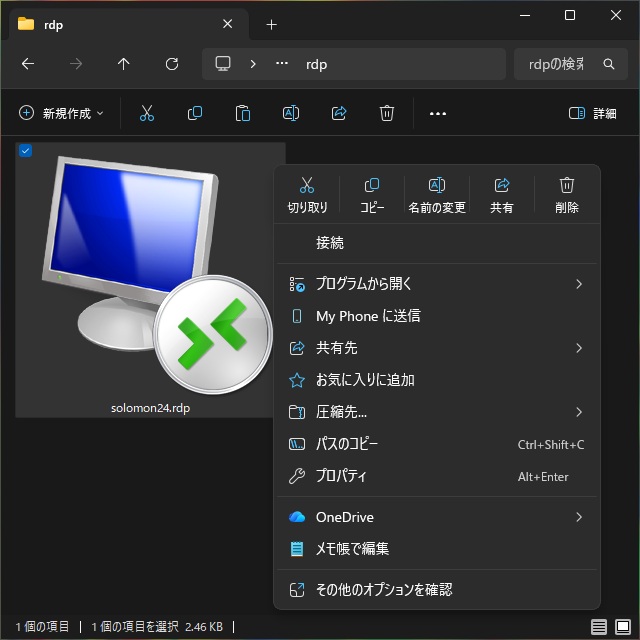Image resolution: width=640 pixels, height=640 pixels.
Task: Open a new tab with plus button
Action: coord(271,24)
